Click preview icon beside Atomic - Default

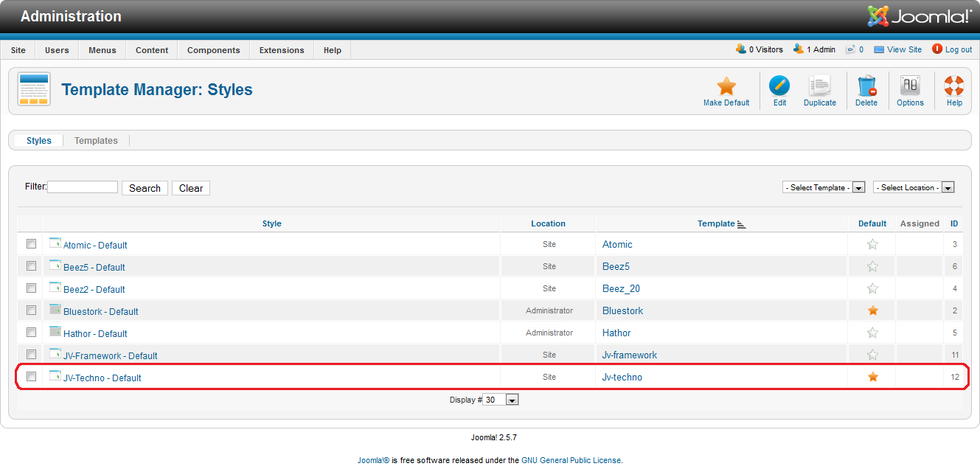pos(55,243)
